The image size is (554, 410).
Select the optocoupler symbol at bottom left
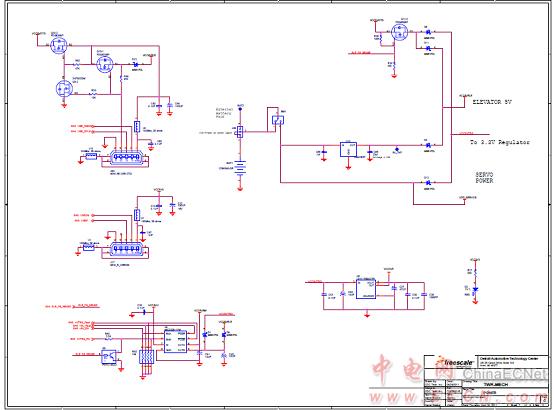[108, 357]
